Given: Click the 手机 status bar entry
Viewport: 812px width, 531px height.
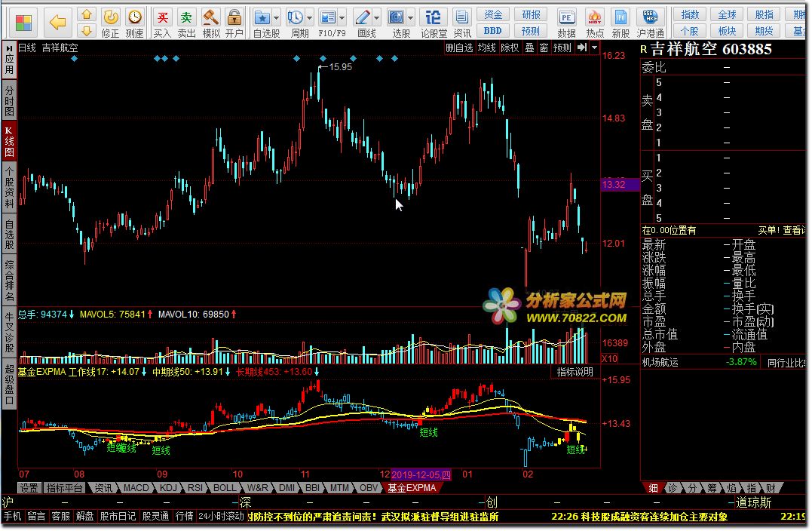Looking at the screenshot, I should pyautogui.click(x=12, y=517).
